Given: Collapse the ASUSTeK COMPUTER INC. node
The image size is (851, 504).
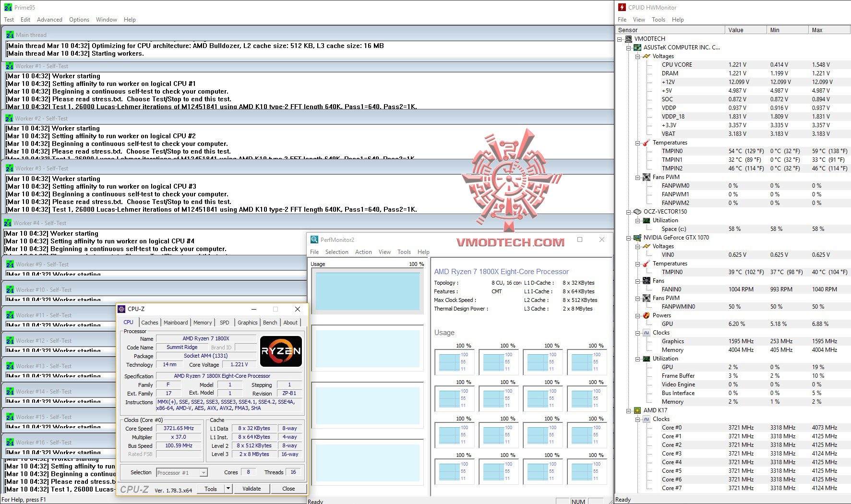Looking at the screenshot, I should point(629,48).
